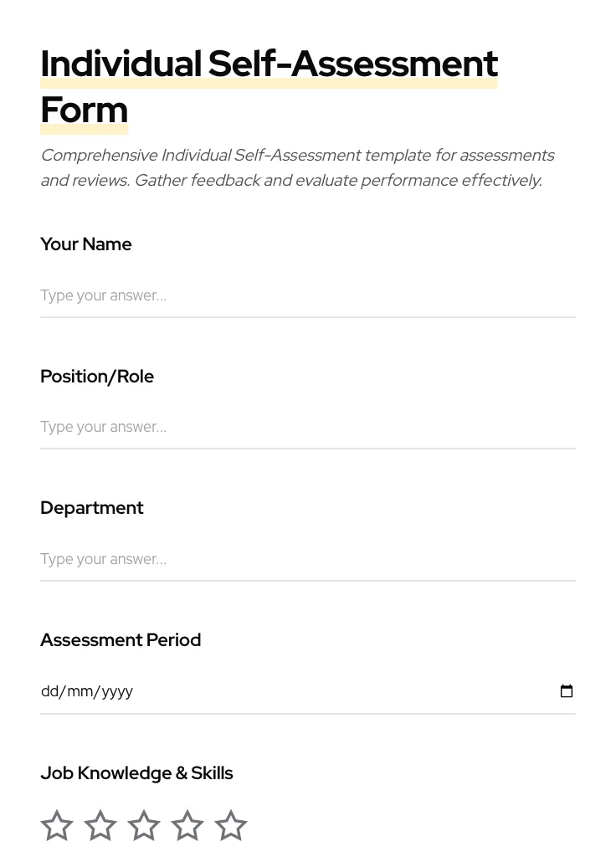Click the Your Name input field
The width and height of the screenshot is (616, 857).
coord(308,295)
